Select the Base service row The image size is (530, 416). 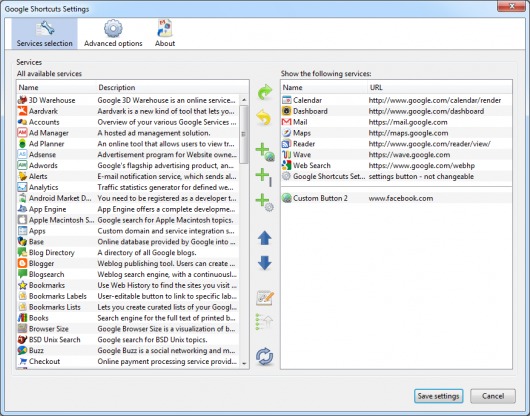click(x=128, y=242)
